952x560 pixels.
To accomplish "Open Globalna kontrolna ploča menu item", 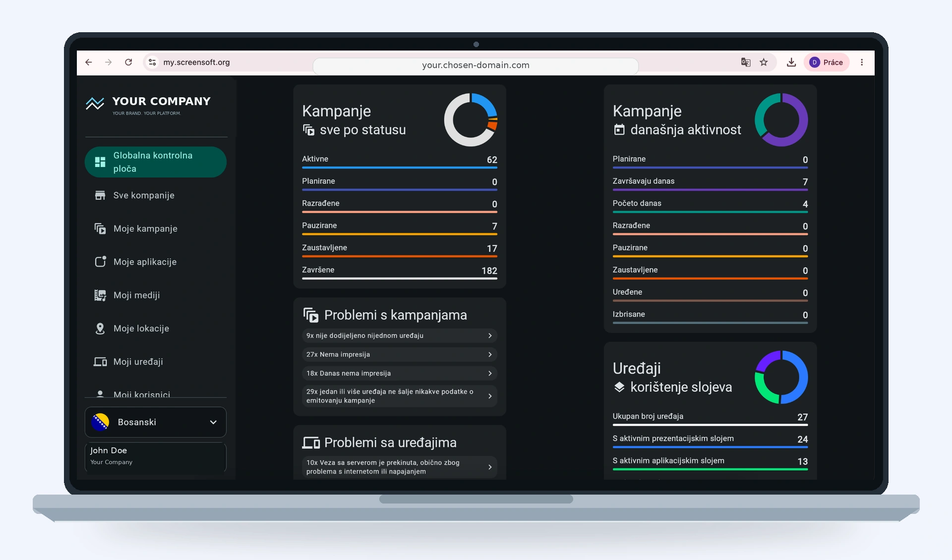I will point(156,162).
